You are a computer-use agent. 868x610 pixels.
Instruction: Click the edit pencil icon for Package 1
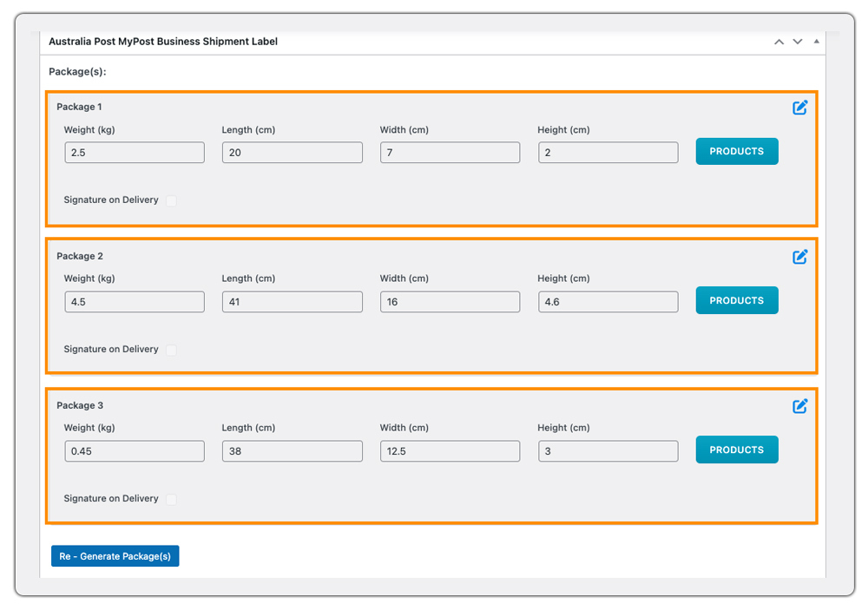(x=800, y=108)
